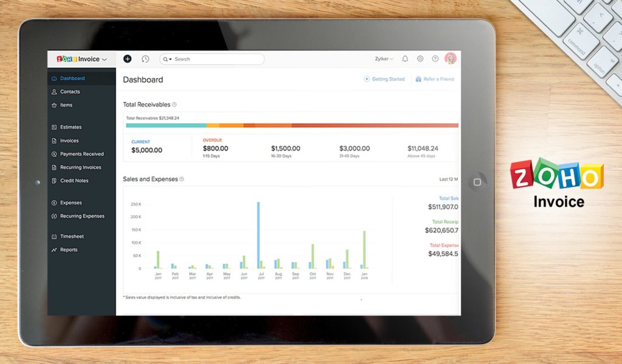Screen dimensions: 622x364
Task: Click Total Receivables info icon
Action: tap(174, 105)
